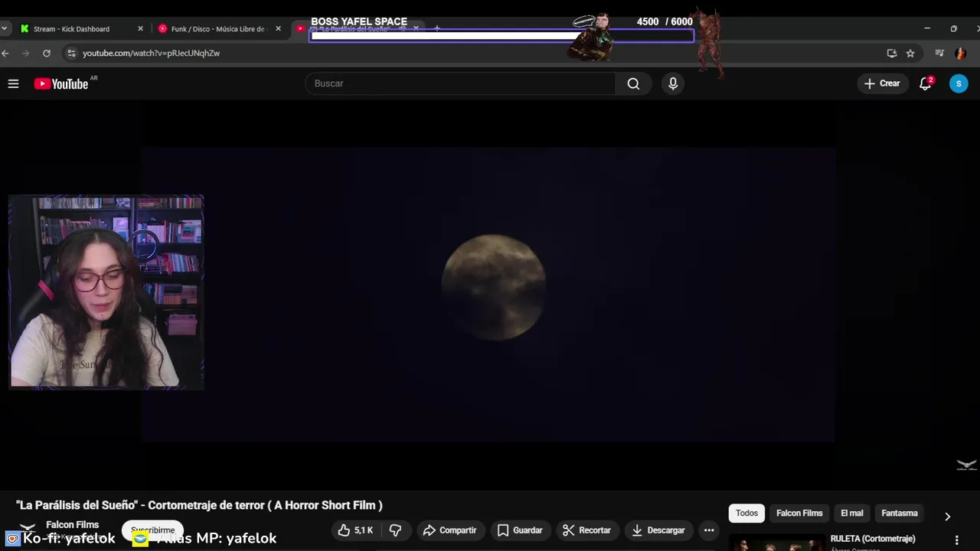
Task: Select the Todos filter chip
Action: 746,513
